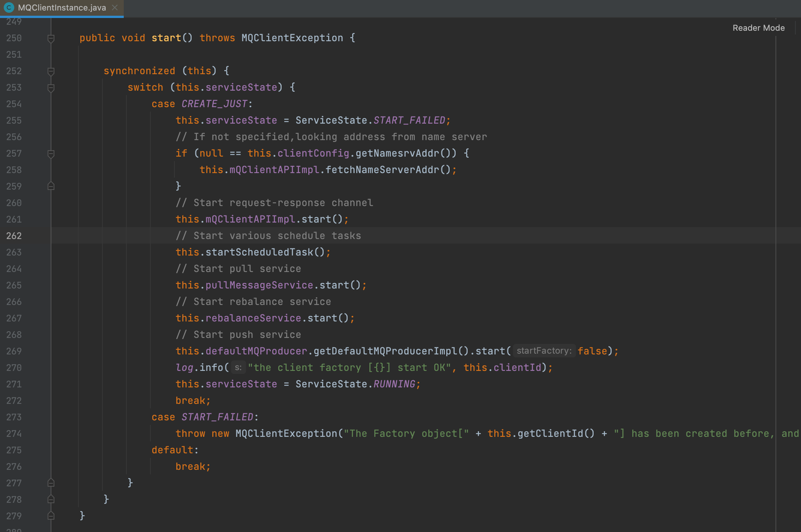Click the CREATE_JUST case constant
This screenshot has height=532, width=801.
pos(214,104)
